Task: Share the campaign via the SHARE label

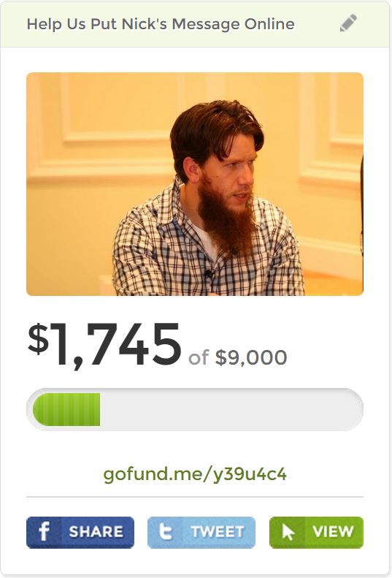Action: [x=96, y=532]
